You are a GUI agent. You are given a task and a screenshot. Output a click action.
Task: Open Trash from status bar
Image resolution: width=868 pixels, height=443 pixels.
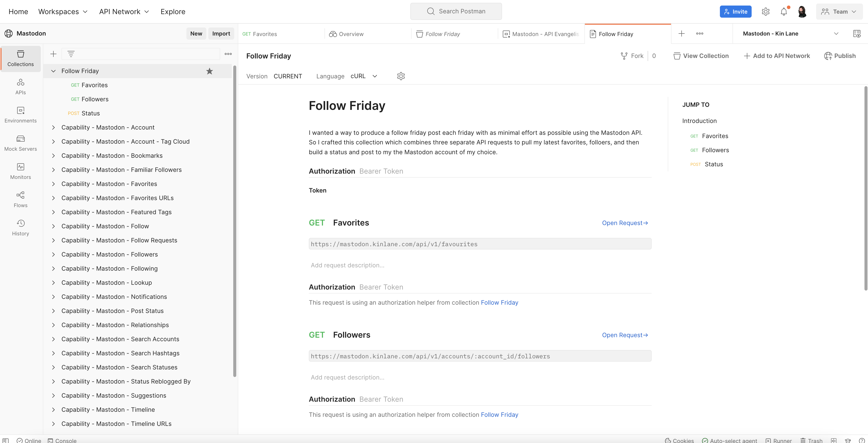point(811,440)
